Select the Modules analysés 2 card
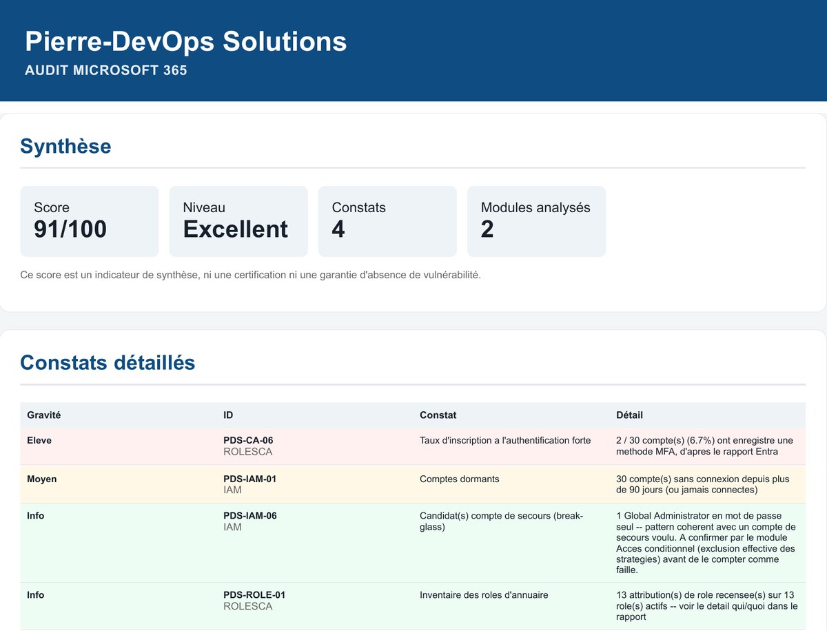The height and width of the screenshot is (644, 827). (536, 221)
